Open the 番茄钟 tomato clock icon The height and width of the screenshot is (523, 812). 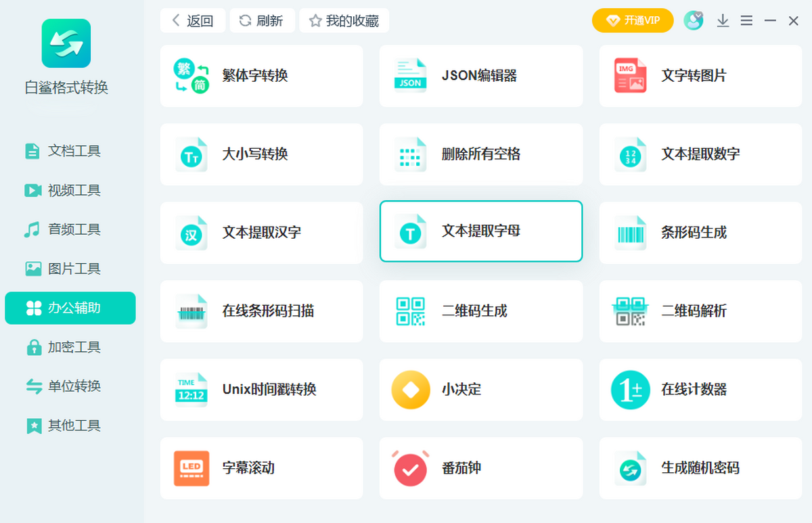click(x=410, y=468)
